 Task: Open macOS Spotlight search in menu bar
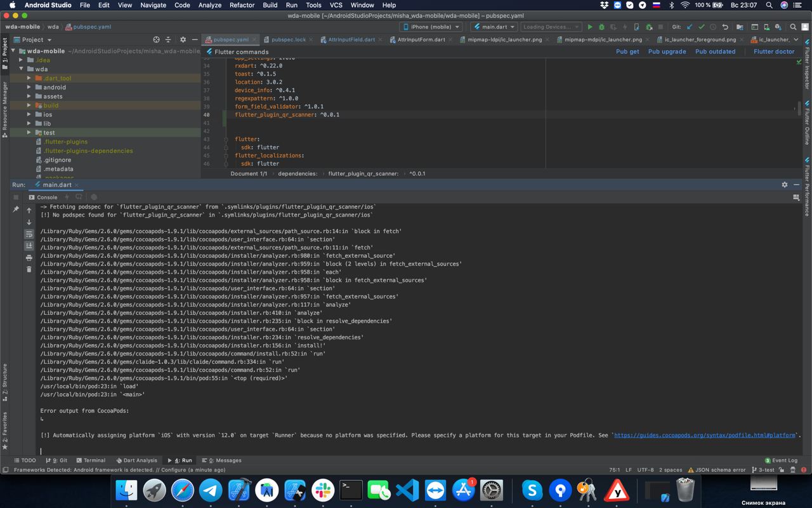(769, 5)
